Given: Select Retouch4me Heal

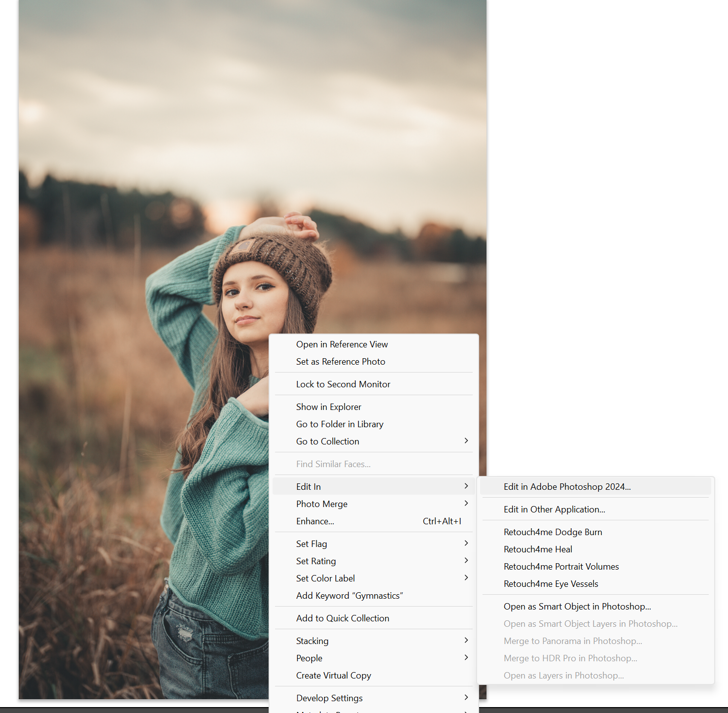Looking at the screenshot, I should point(538,549).
